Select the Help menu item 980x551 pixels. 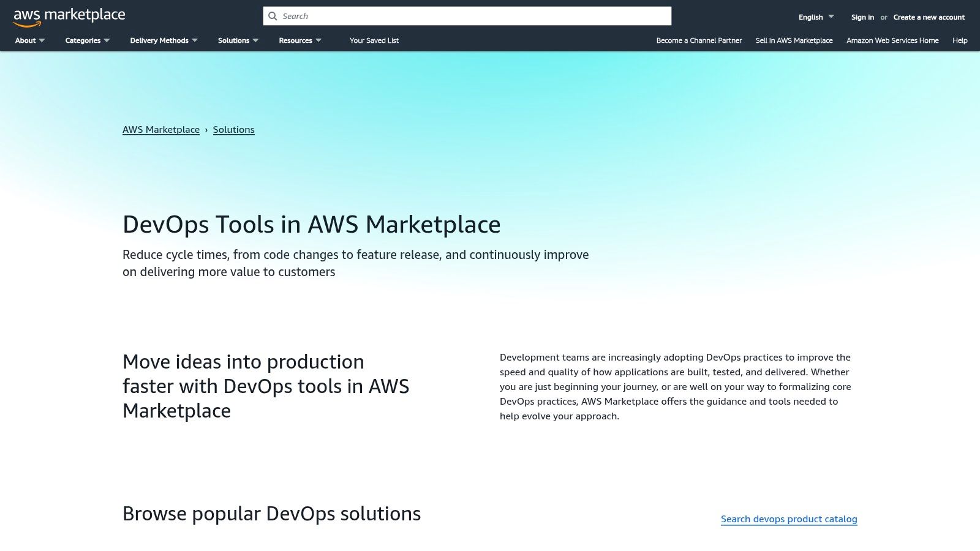959,40
